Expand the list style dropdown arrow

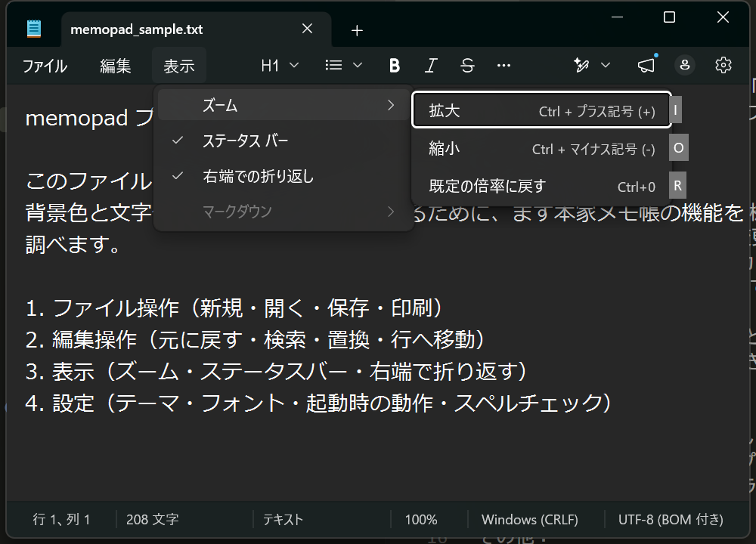[358, 66]
